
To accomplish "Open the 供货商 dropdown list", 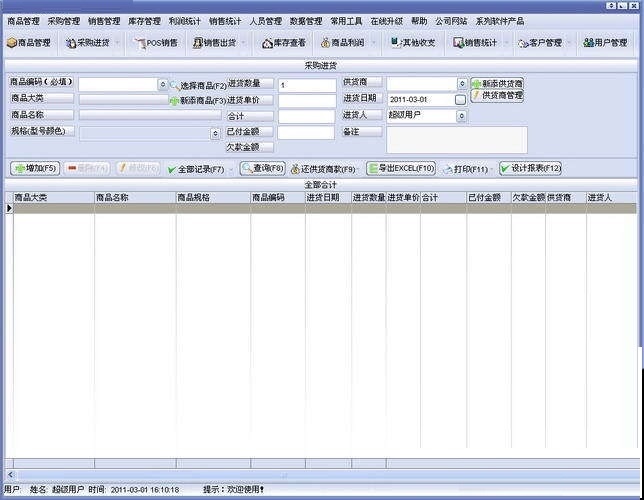I will click(462, 85).
